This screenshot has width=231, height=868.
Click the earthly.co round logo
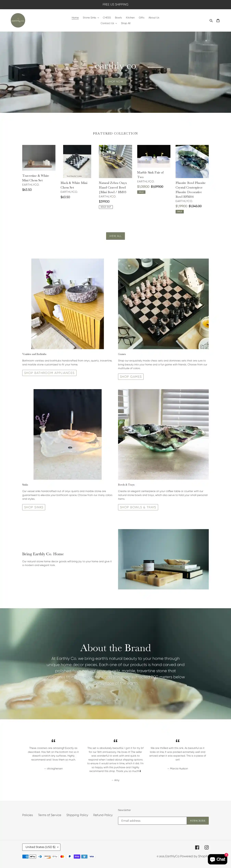(18, 21)
